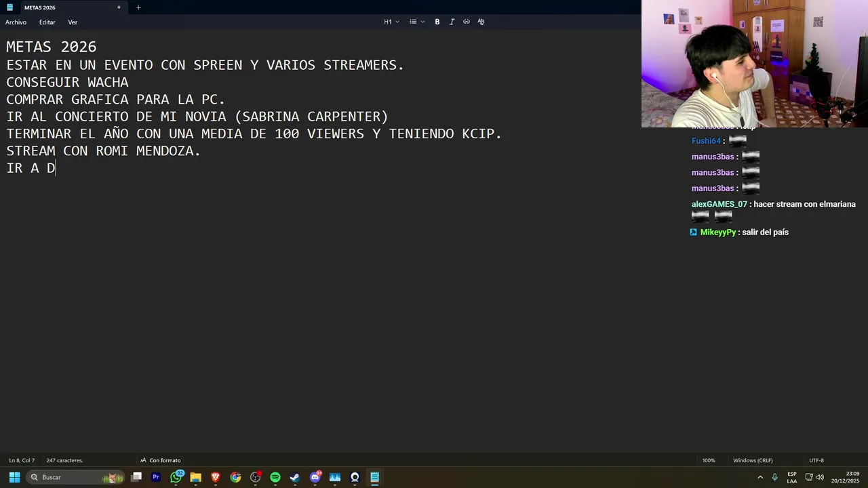Click the last line IR A D
Image resolution: width=868 pixels, height=488 pixels.
[31, 168]
